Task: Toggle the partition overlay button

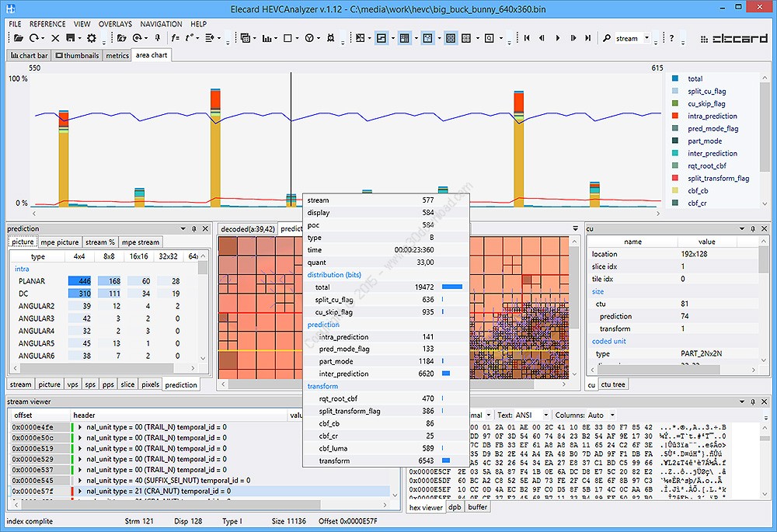Action: pos(361,38)
